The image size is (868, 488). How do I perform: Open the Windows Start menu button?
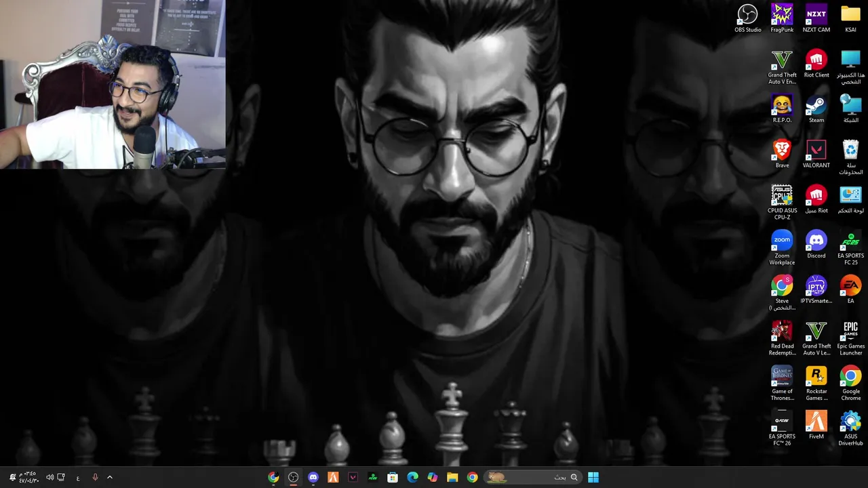pyautogui.click(x=593, y=477)
